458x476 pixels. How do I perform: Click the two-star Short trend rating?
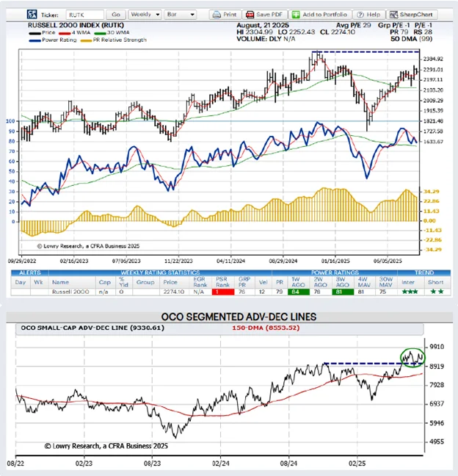pos(437,292)
